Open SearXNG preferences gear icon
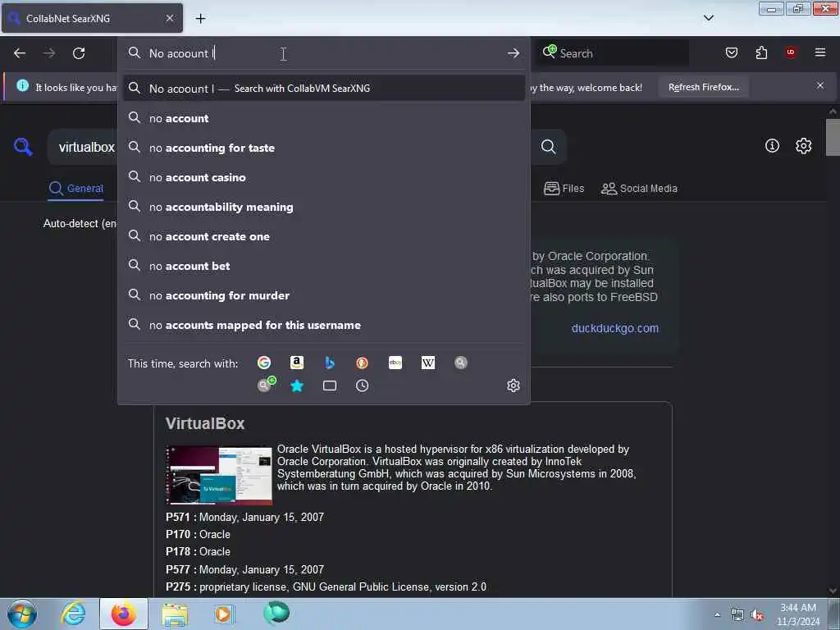Image resolution: width=840 pixels, height=630 pixels. point(803,146)
